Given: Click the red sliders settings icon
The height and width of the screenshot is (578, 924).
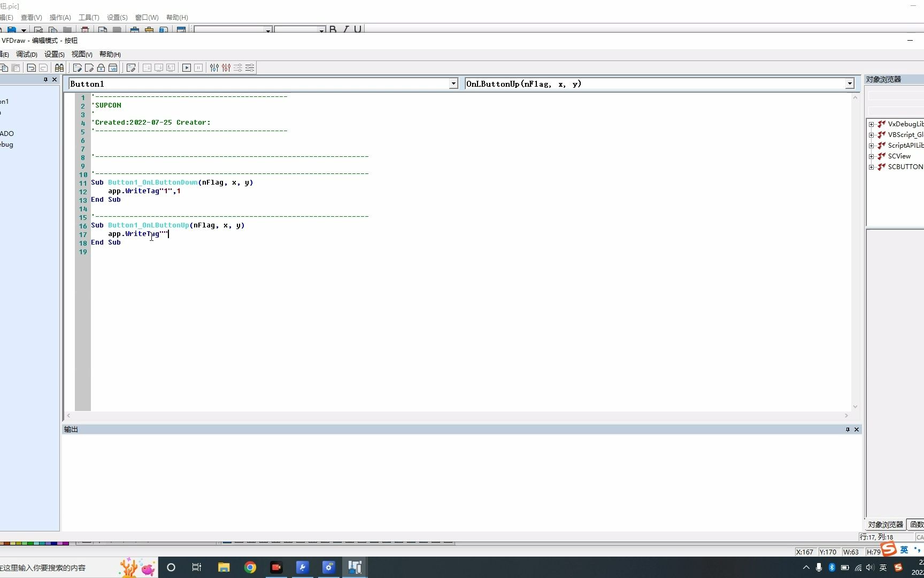Looking at the screenshot, I should (x=226, y=68).
